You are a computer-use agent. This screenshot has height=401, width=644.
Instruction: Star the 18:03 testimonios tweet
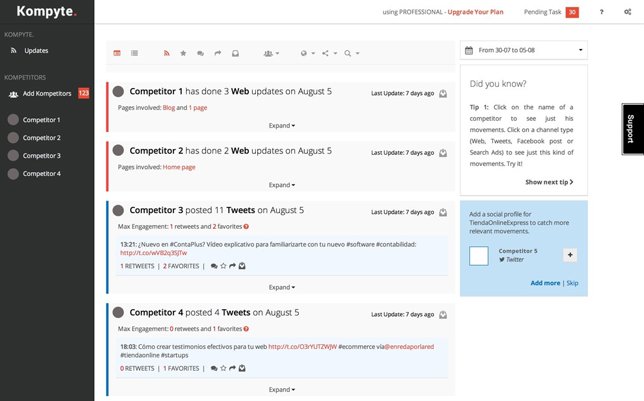click(223, 368)
